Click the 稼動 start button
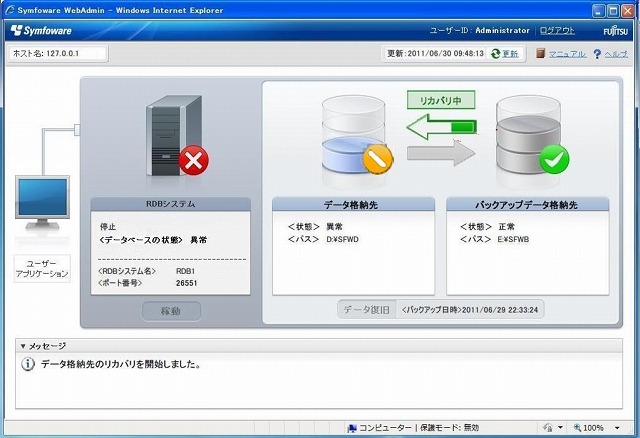The image size is (640, 438). pos(171,311)
